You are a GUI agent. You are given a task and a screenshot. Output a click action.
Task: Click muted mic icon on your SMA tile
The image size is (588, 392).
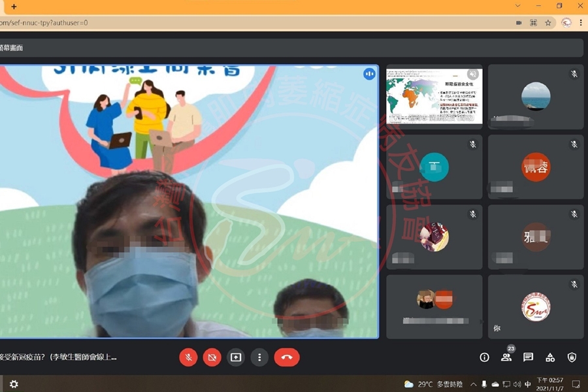click(x=574, y=284)
